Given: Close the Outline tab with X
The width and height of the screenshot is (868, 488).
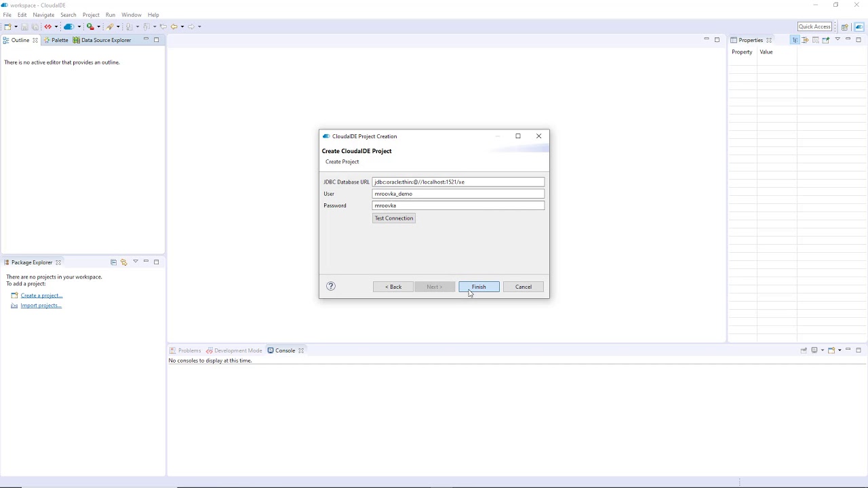Looking at the screenshot, I should [35, 40].
